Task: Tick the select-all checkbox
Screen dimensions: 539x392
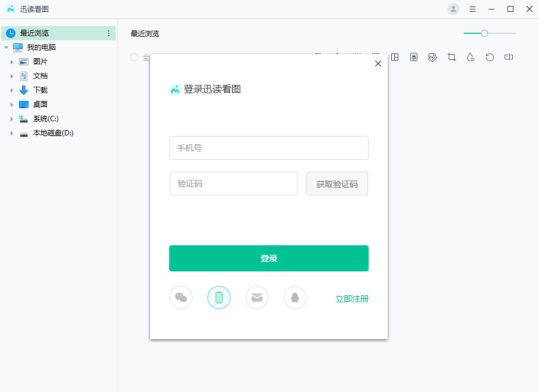Action: coord(134,57)
